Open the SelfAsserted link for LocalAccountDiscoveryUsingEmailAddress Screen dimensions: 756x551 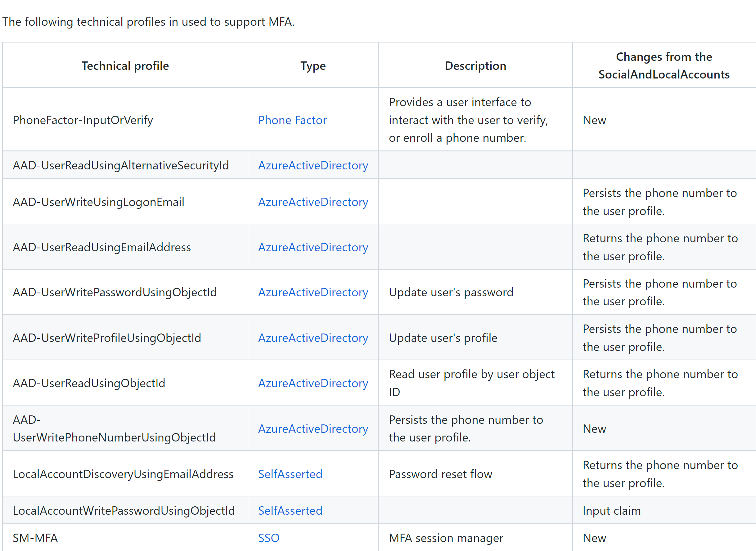tap(290, 474)
